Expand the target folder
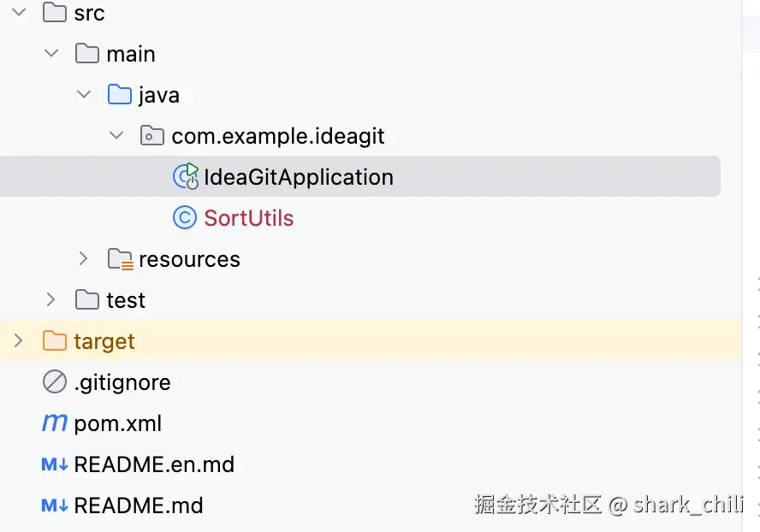 click(x=18, y=340)
